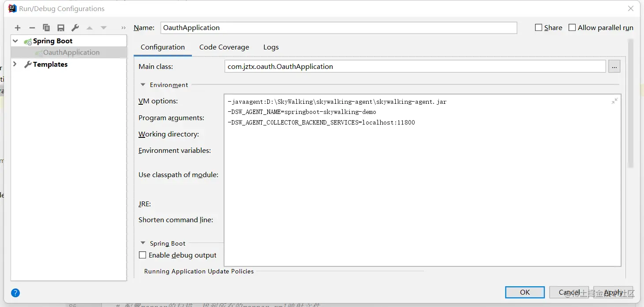Open the Logs tab
This screenshot has width=644, height=307.
pos(271,47)
